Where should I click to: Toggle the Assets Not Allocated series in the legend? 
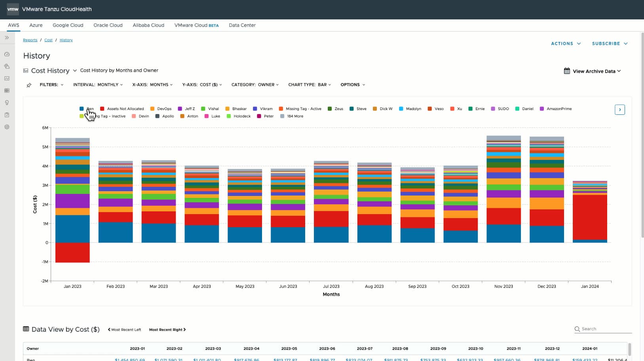(x=122, y=109)
